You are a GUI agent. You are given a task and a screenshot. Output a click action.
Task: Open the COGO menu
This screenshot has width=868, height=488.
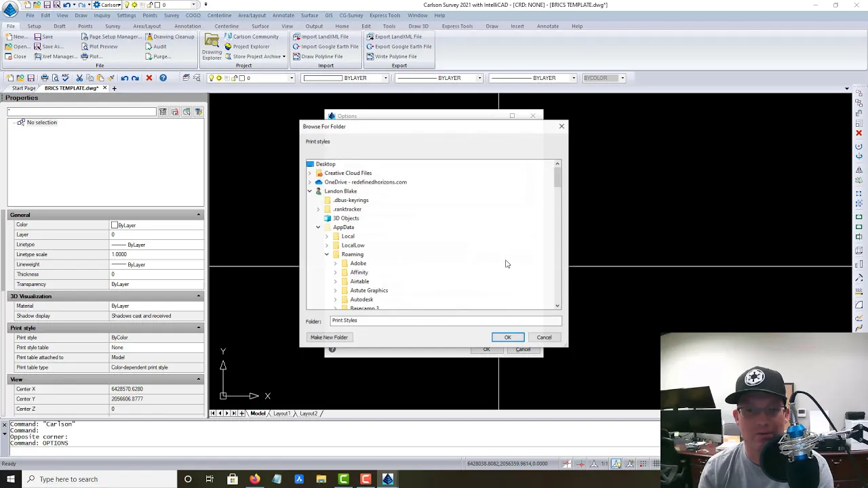pyautogui.click(x=193, y=15)
